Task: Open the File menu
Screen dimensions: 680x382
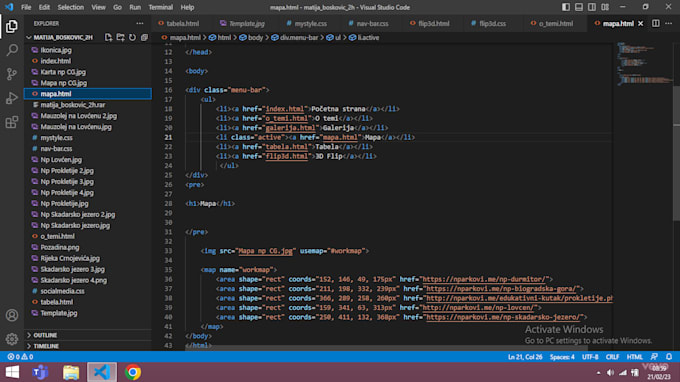Action: (26, 7)
